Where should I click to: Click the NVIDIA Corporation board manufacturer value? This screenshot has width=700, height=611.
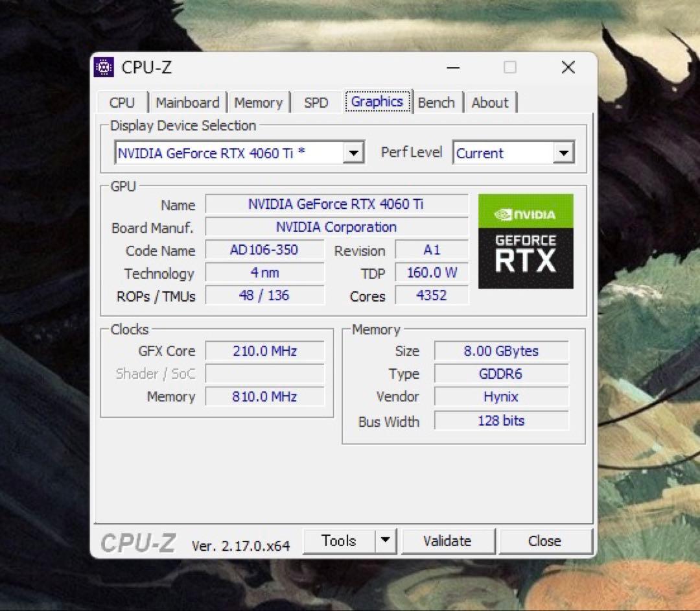click(336, 227)
